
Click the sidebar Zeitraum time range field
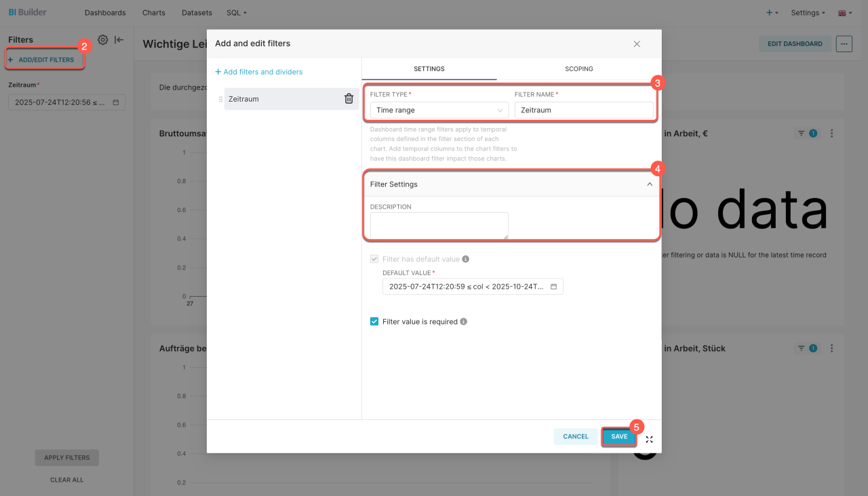click(66, 102)
